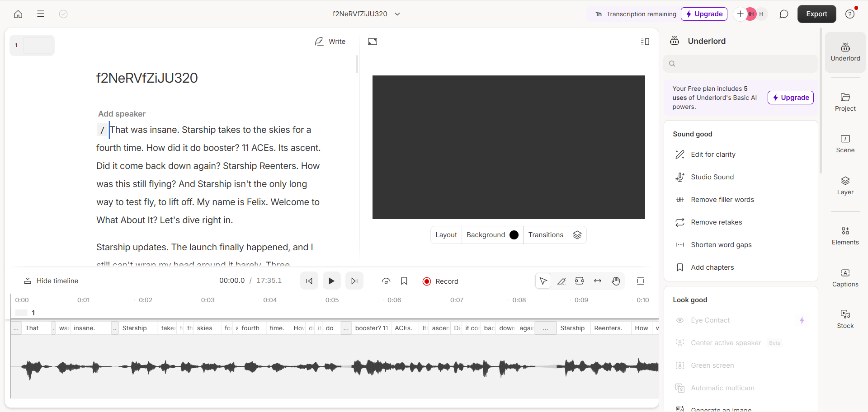Viewport: 868px width, 412px height.
Task: Switch to the Layout tab under the video preview
Action: [x=446, y=234]
